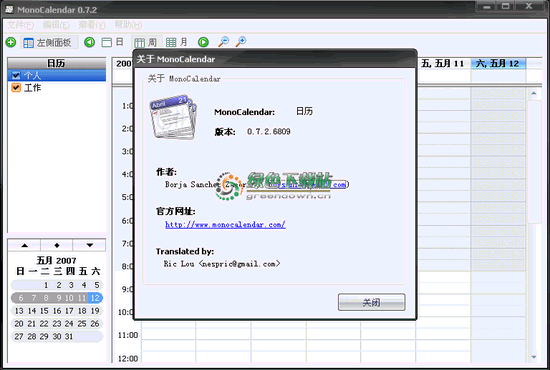Click the MonoCalendar title bar app icon
The image size is (550, 370).
[x=9, y=9]
